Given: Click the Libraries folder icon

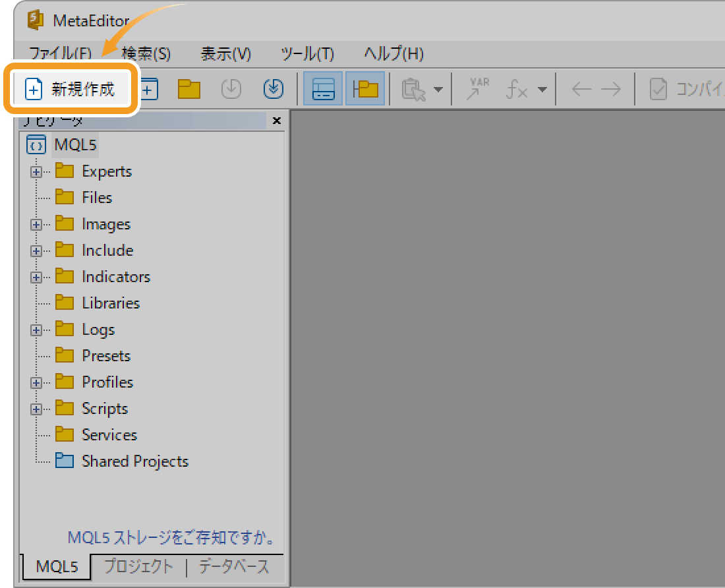Looking at the screenshot, I should pyautogui.click(x=65, y=303).
